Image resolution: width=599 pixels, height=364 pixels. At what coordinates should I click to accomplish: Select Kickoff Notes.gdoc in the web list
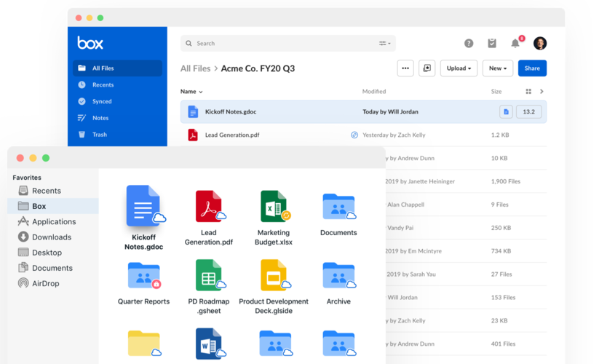[363, 112]
